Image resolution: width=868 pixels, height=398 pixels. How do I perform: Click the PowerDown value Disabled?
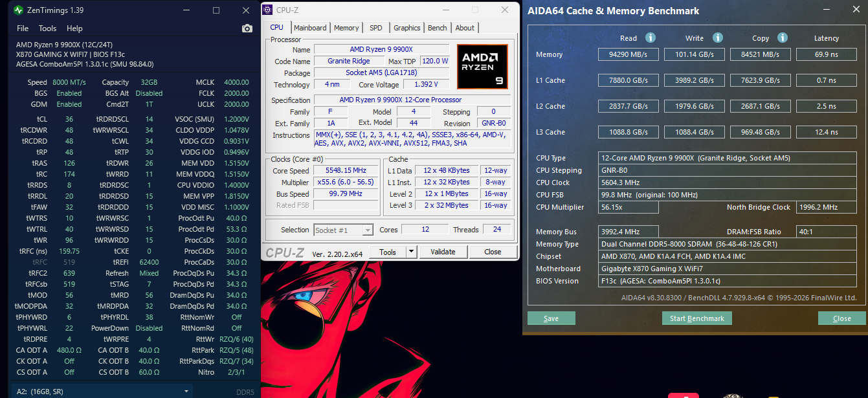[150, 328]
